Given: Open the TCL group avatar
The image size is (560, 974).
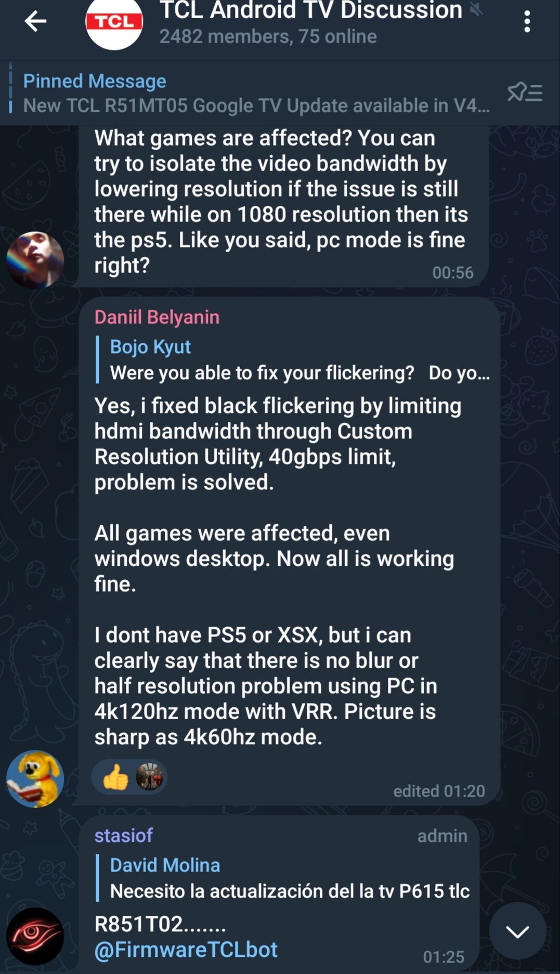Looking at the screenshot, I should (x=114, y=23).
